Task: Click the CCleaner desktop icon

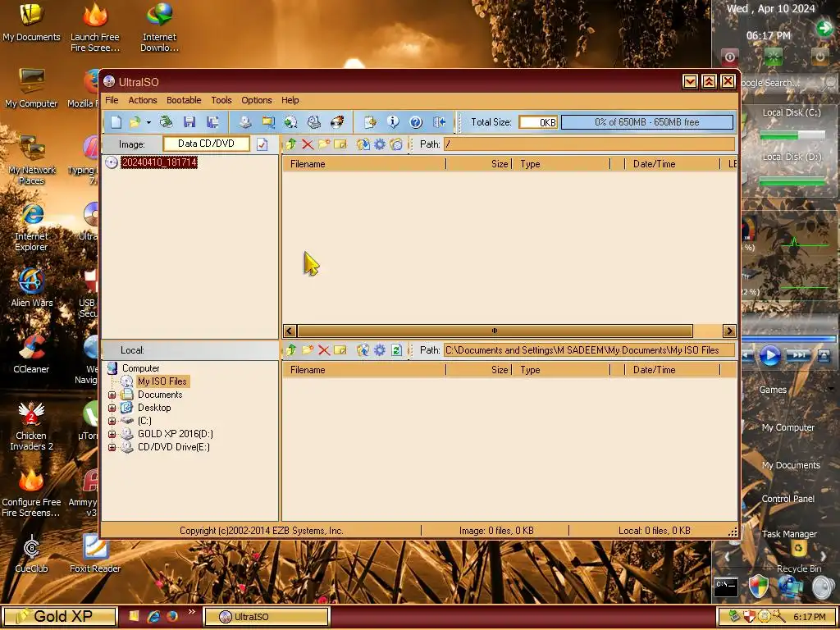Action: pyautogui.click(x=31, y=354)
